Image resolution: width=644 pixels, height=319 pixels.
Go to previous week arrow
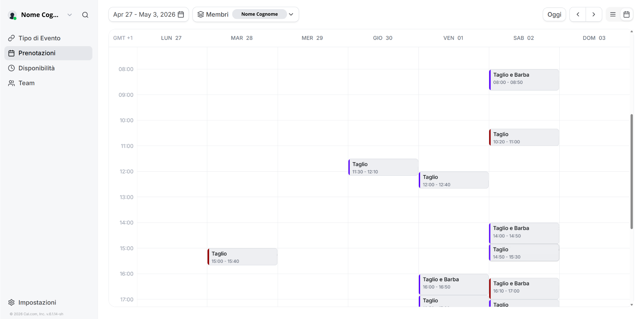pos(578,14)
